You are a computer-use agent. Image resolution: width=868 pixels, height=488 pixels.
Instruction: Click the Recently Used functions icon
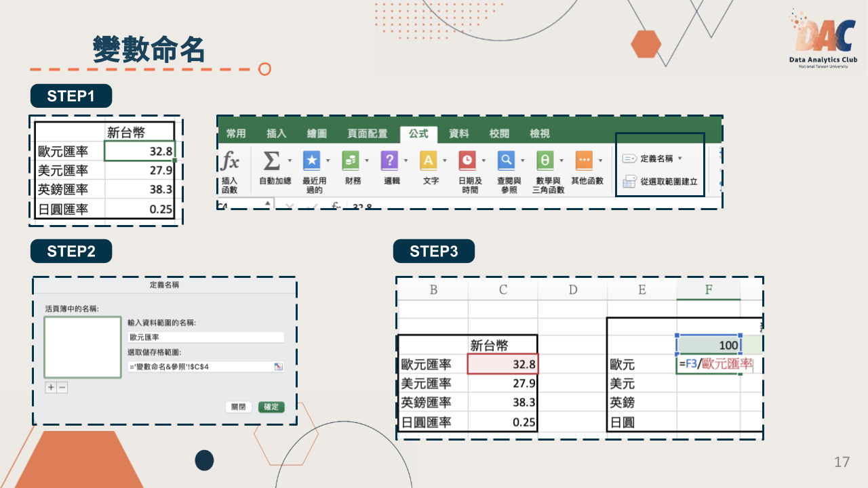coord(311,161)
